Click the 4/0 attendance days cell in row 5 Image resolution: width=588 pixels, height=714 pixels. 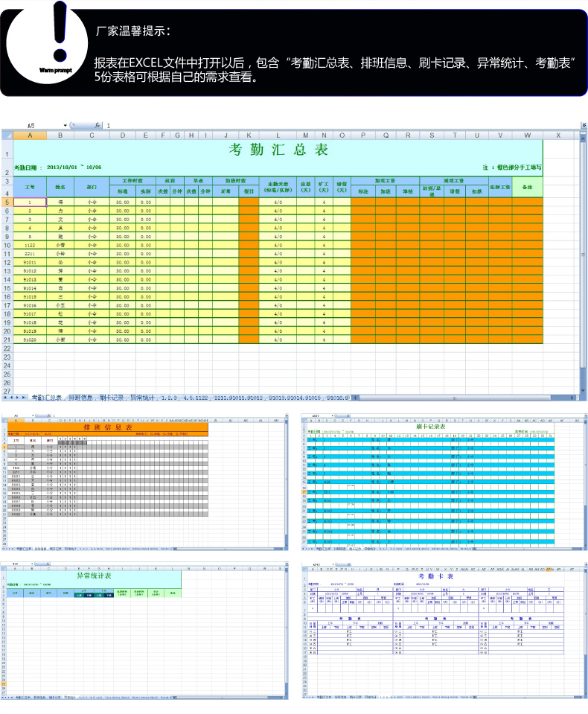(278, 202)
